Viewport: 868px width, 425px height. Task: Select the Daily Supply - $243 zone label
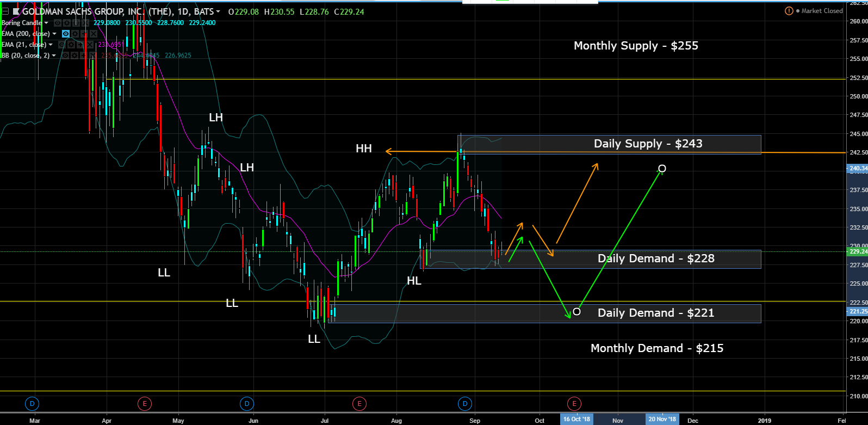click(648, 144)
